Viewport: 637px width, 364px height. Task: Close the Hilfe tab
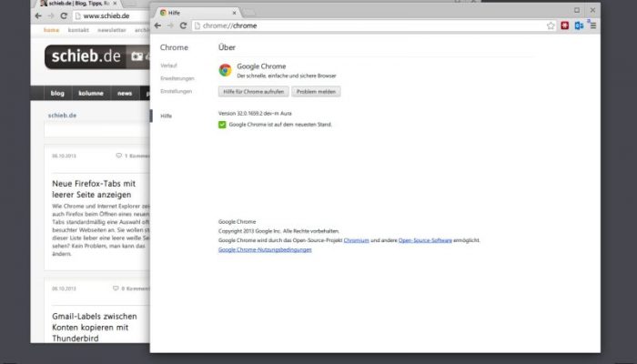click(234, 13)
